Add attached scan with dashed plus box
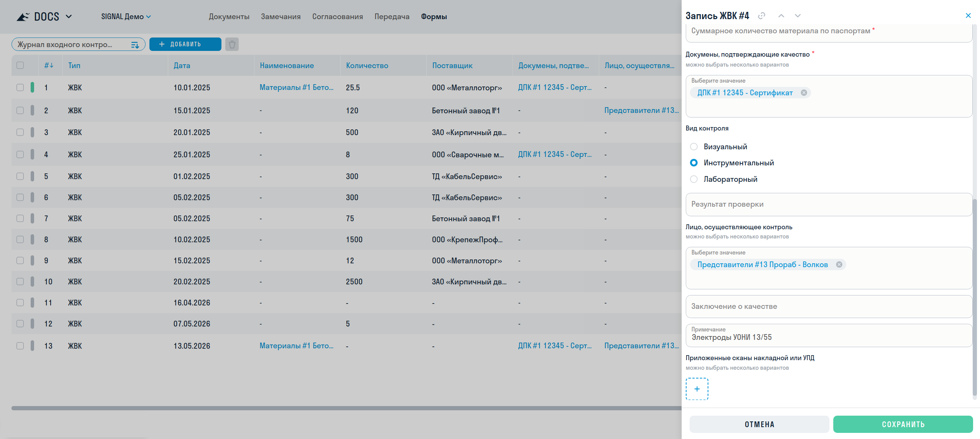The height and width of the screenshot is (439, 980). [697, 389]
